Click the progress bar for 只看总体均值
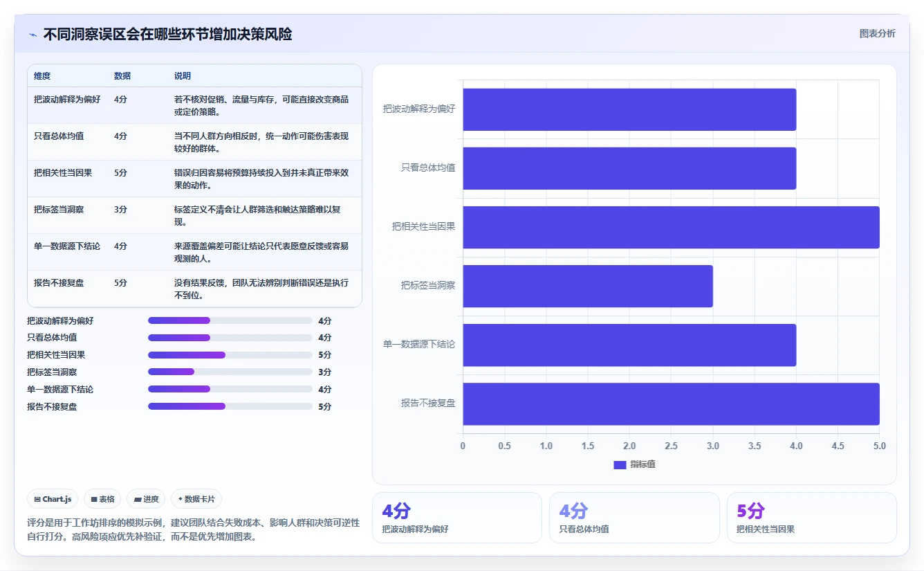The image size is (924, 571). pos(230,338)
